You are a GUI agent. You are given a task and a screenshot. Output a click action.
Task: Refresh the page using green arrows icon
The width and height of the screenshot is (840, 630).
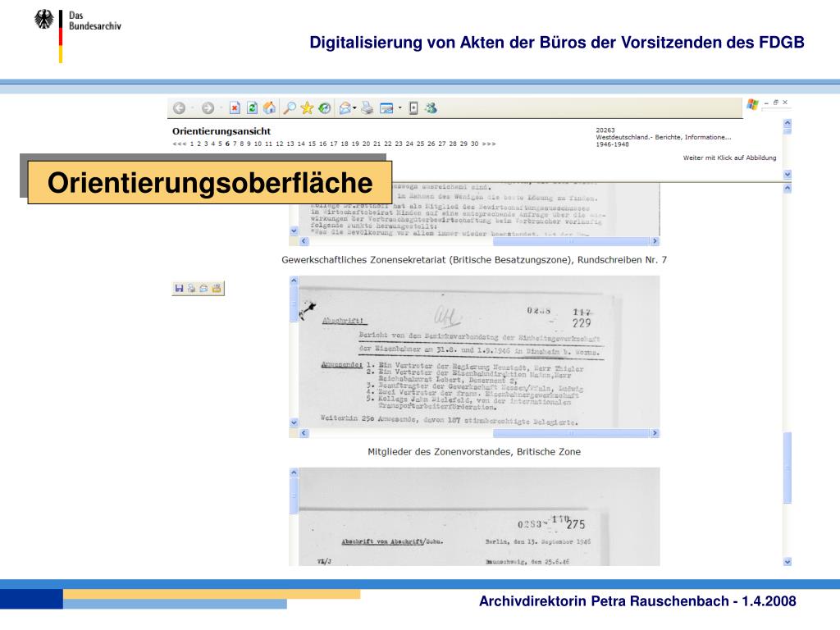pos(253,108)
